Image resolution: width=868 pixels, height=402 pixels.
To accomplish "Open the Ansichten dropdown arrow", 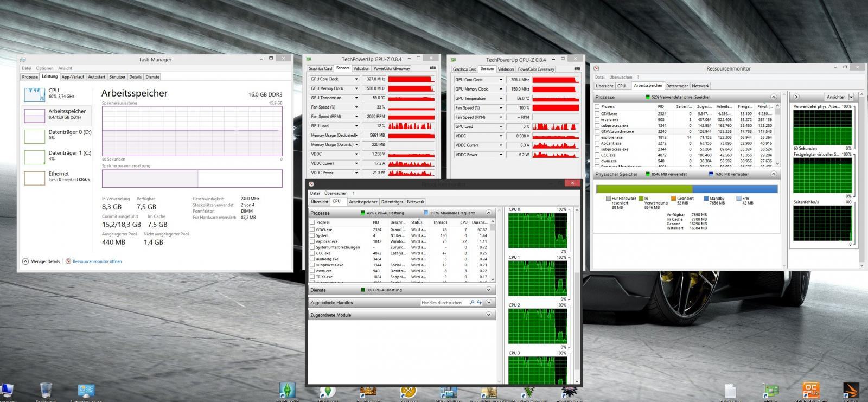I will click(851, 97).
